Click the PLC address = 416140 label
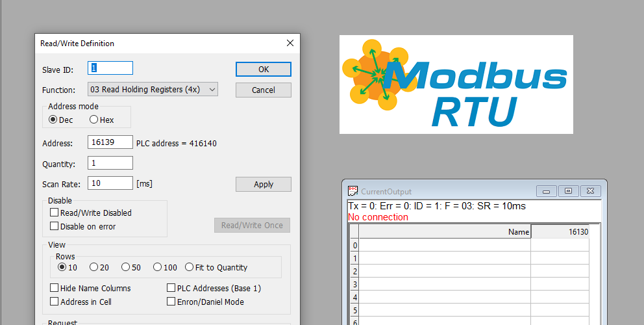 (176, 144)
